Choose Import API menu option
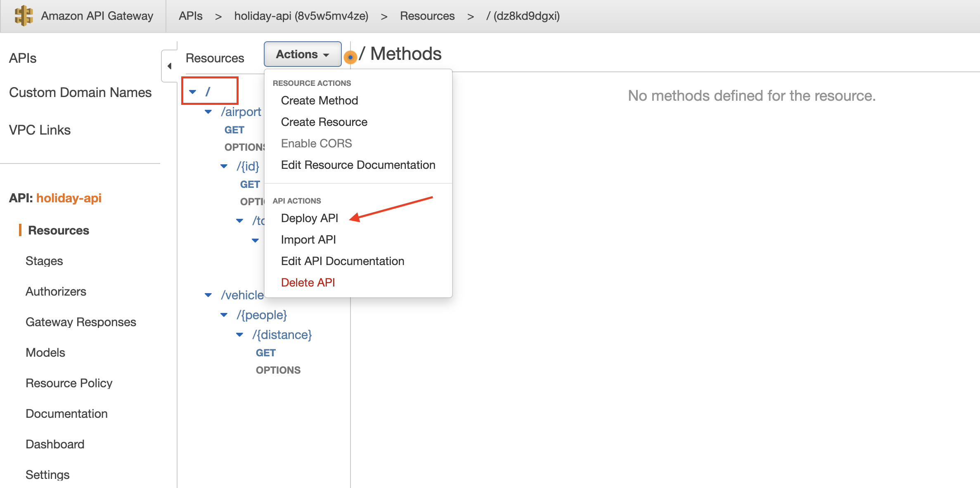 pyautogui.click(x=308, y=239)
